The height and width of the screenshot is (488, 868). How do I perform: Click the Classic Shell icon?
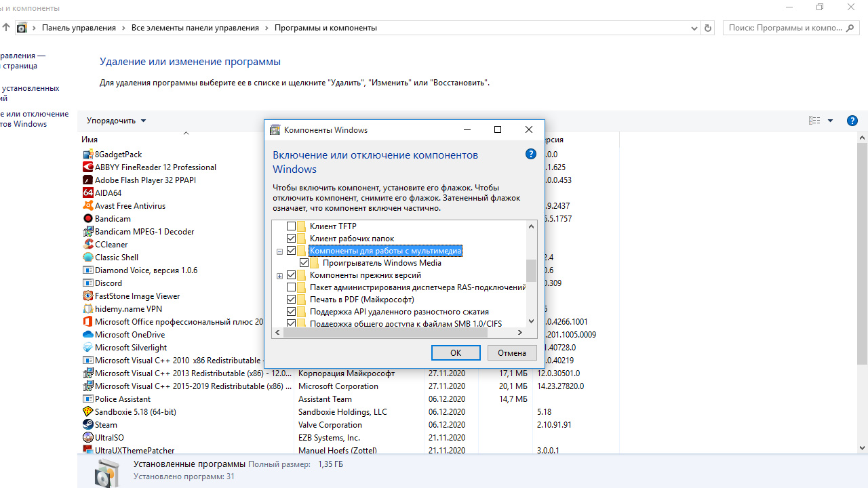point(87,257)
